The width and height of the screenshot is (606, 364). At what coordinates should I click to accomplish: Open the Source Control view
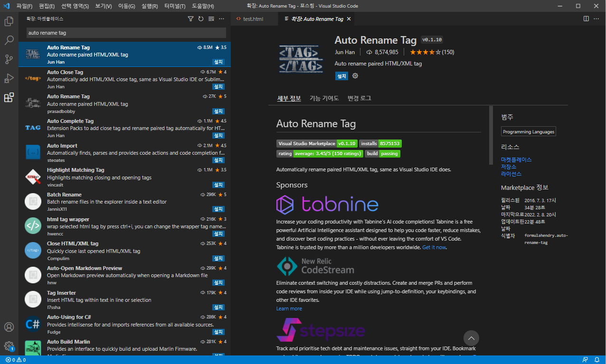9,59
